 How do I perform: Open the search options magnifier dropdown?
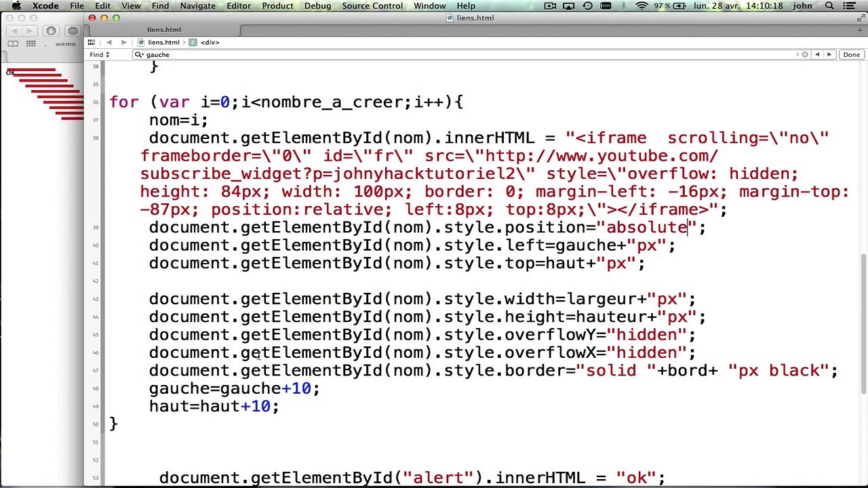[x=140, y=55]
